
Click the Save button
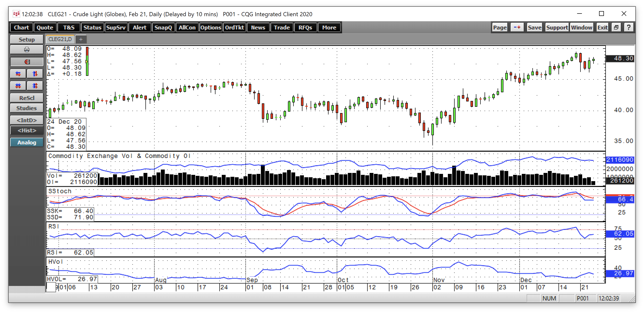(x=534, y=27)
